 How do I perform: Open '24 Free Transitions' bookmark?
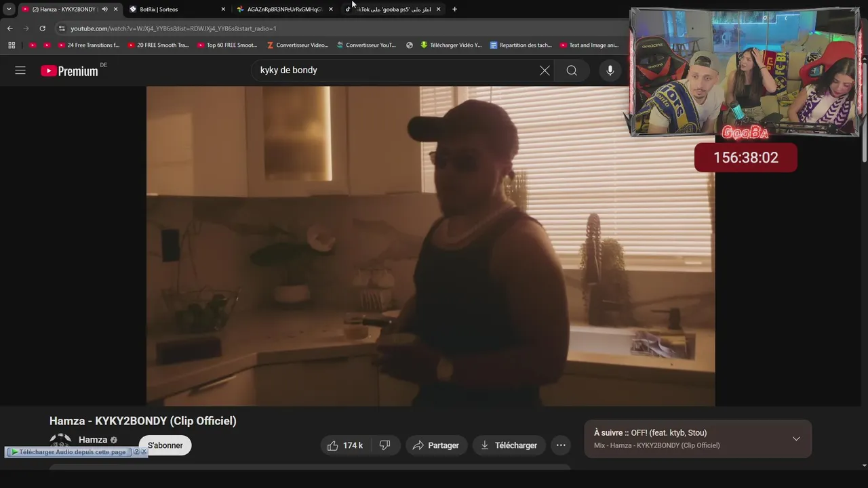[x=89, y=45]
